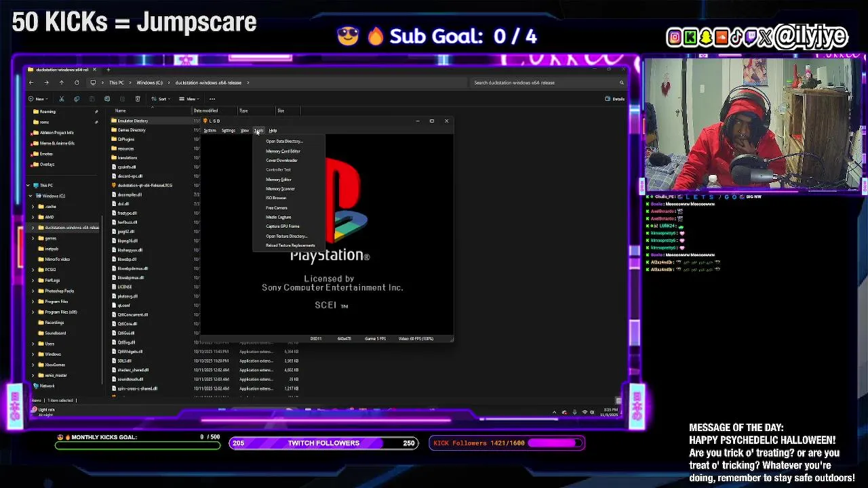
Task: Click the Emulator Directory folder icon
Action: 114,121
